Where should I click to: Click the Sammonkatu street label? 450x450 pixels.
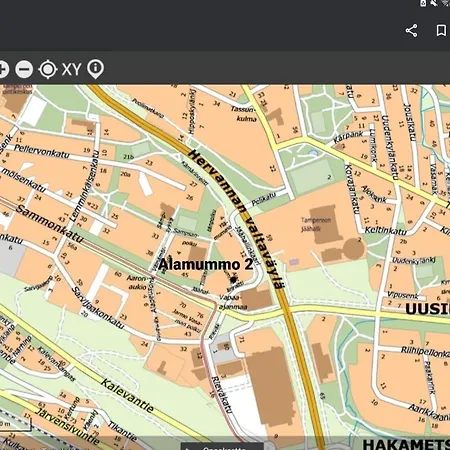point(49,224)
